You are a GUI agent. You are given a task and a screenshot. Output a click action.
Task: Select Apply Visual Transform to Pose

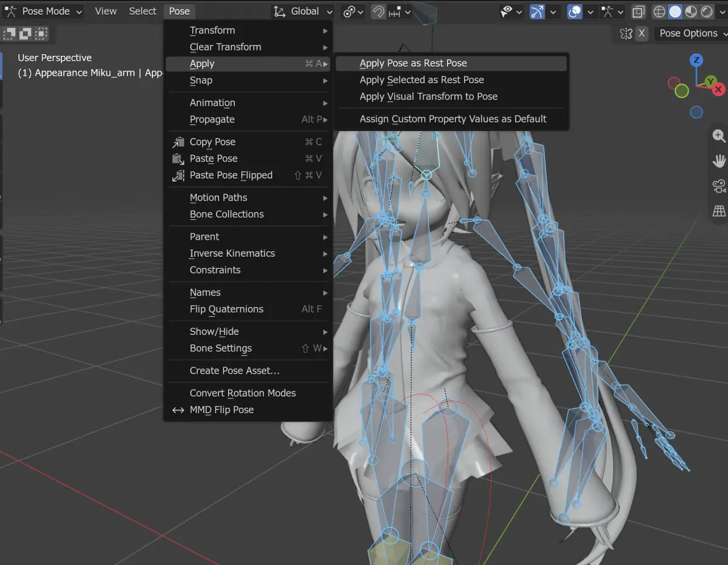[451, 96]
